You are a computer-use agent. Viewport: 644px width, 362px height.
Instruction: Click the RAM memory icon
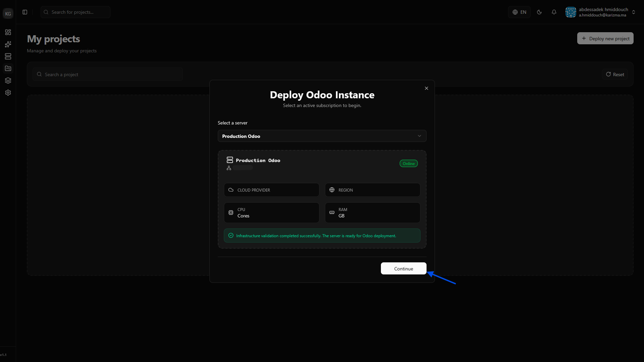332,213
